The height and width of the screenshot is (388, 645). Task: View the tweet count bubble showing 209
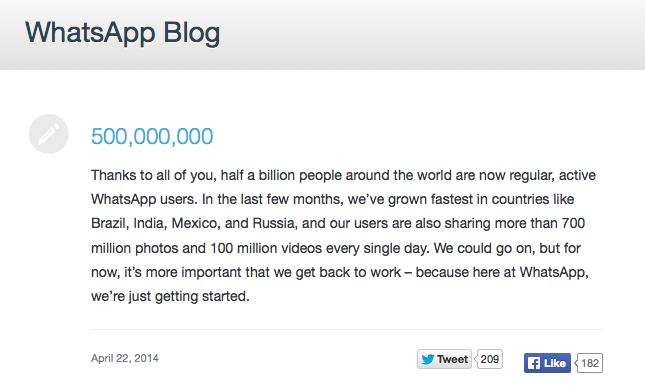(489, 359)
